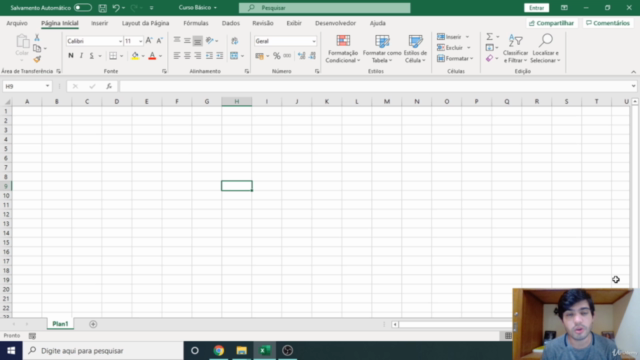Open the Arquivo tab
Image resolution: width=640 pixels, height=360 pixels.
[17, 23]
